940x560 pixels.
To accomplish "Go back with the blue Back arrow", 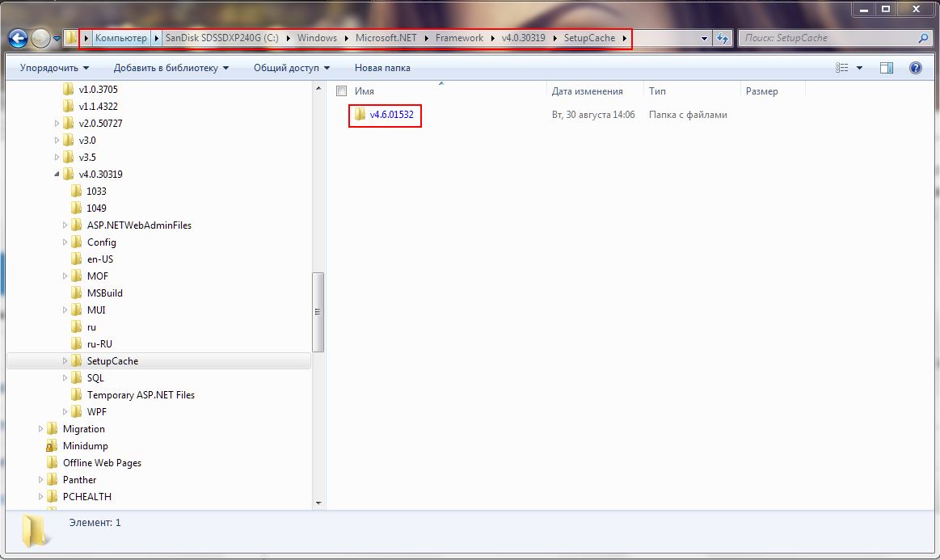I will coord(19,38).
